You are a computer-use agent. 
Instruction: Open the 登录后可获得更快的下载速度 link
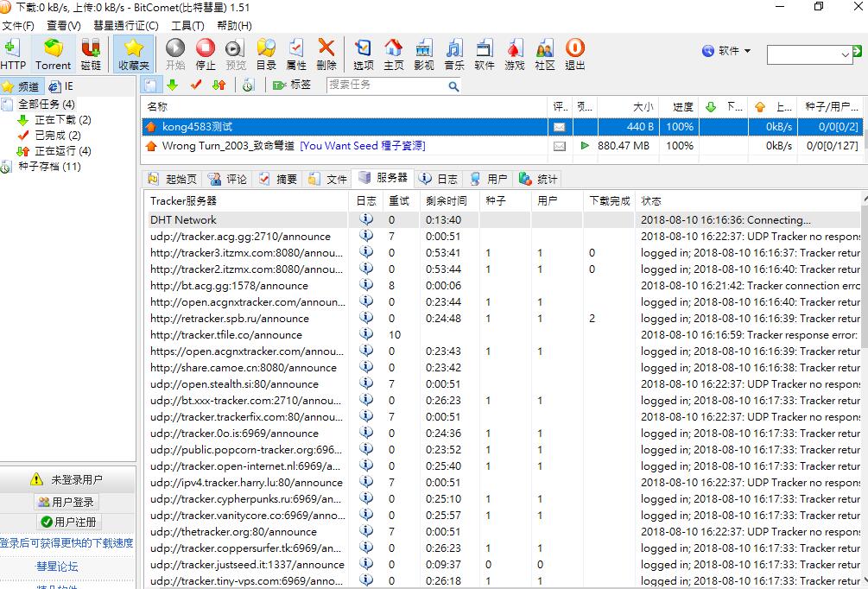[67, 543]
